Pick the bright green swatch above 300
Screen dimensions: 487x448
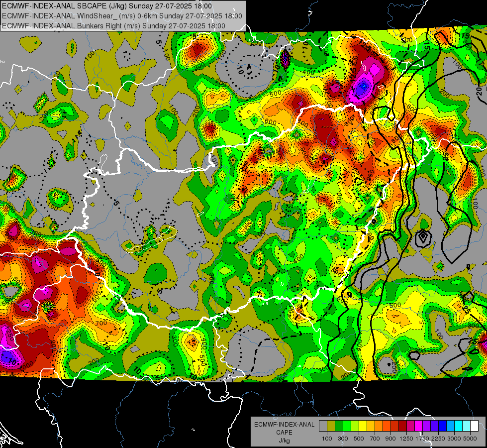pos(347,426)
